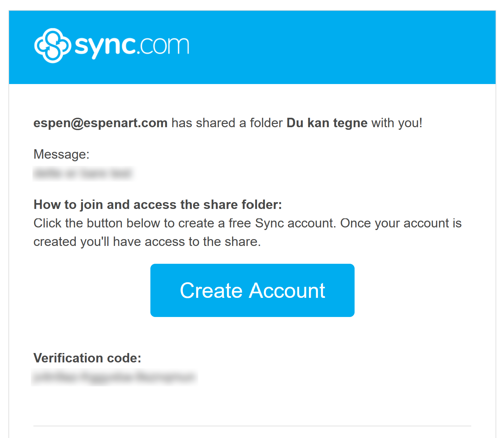Click the Sync cloud logo icon
This screenshot has height=438, width=504.
(x=53, y=45)
